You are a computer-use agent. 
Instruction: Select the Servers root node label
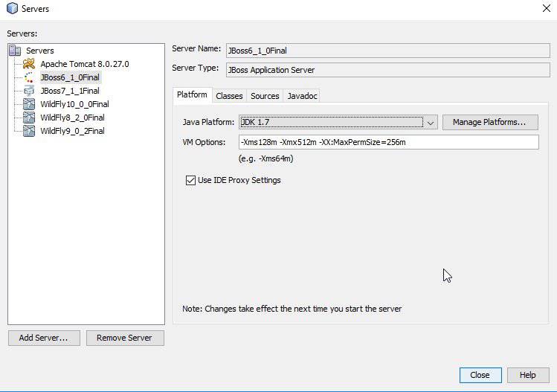click(x=40, y=51)
